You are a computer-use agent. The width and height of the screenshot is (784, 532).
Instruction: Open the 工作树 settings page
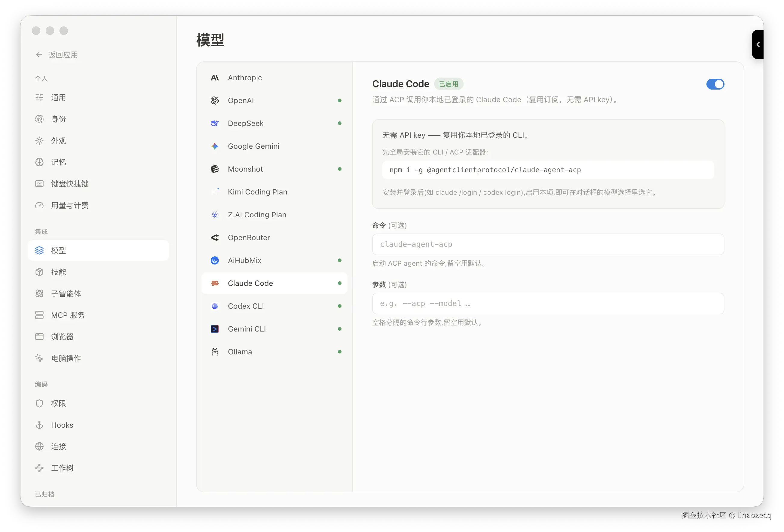click(98, 468)
